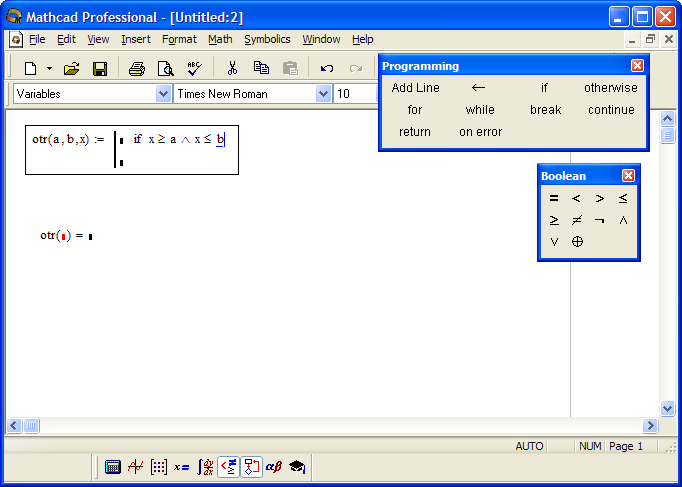This screenshot has height=487, width=682.
Task: Open the Symbolics menu
Action: click(x=267, y=39)
